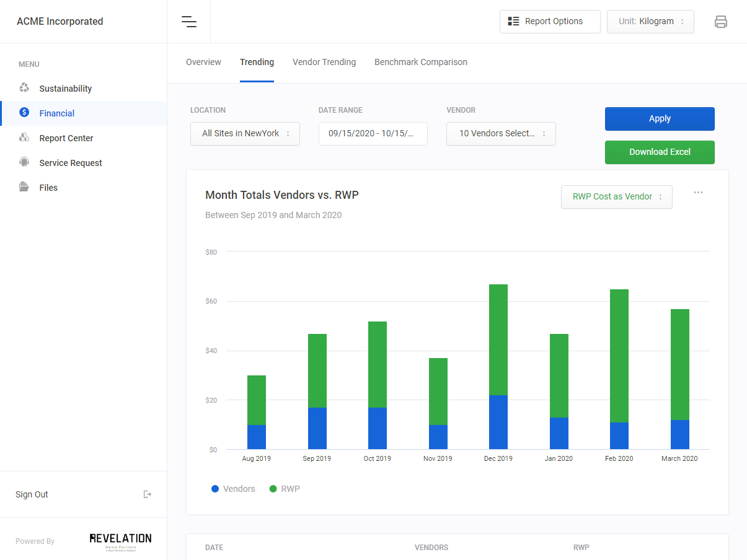
Task: Toggle the RWP legend green dot
Action: pyautogui.click(x=273, y=489)
